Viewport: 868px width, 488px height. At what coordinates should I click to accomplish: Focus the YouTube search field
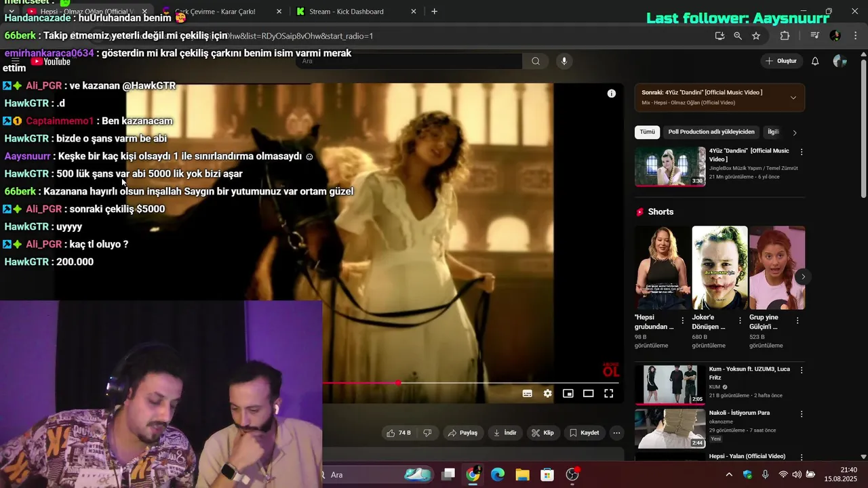(409, 61)
